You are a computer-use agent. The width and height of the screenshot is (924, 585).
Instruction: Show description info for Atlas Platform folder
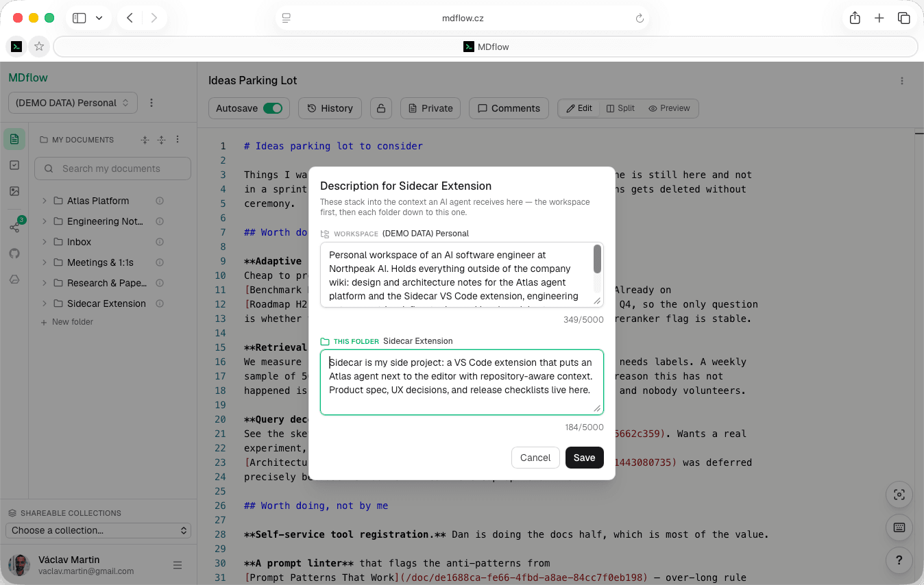pyautogui.click(x=160, y=201)
